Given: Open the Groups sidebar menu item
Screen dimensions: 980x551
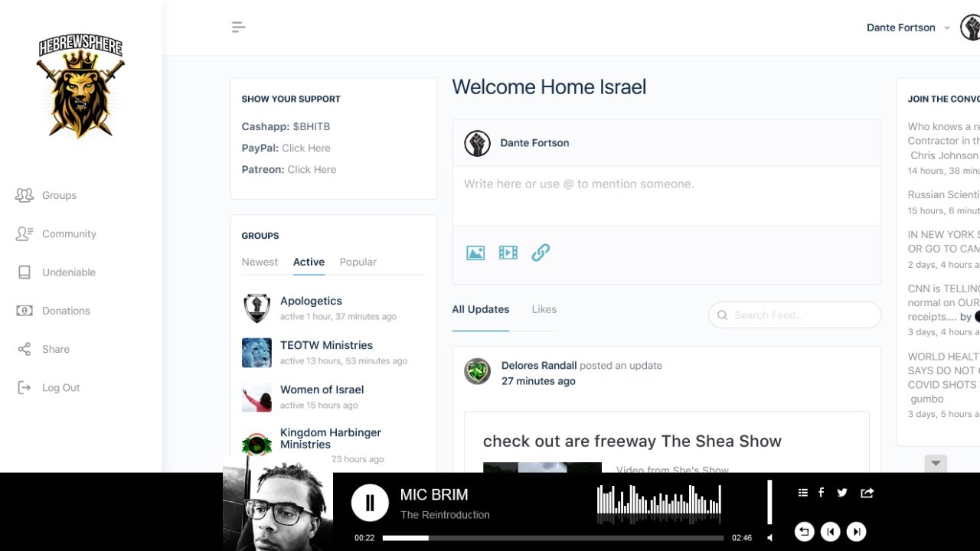Looking at the screenshot, I should [x=59, y=195].
